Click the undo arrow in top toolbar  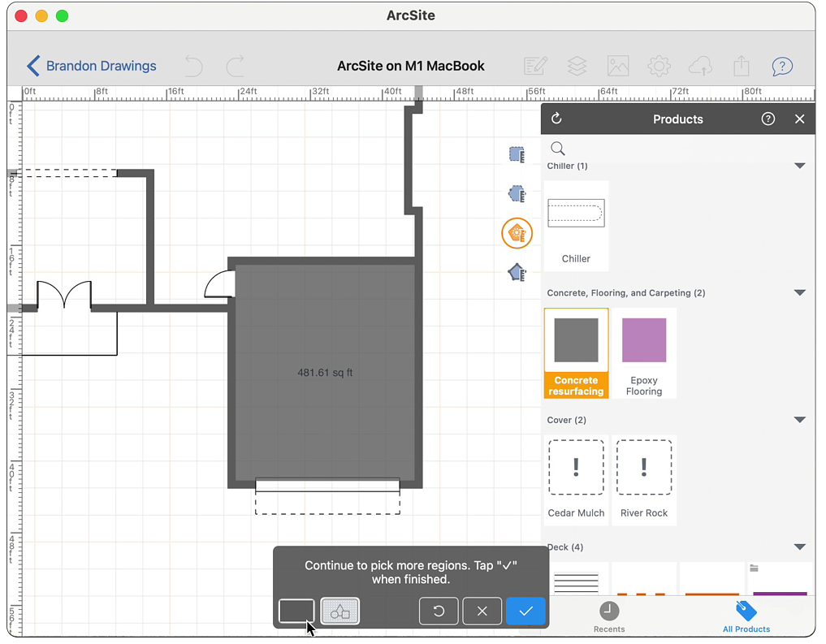[194, 66]
